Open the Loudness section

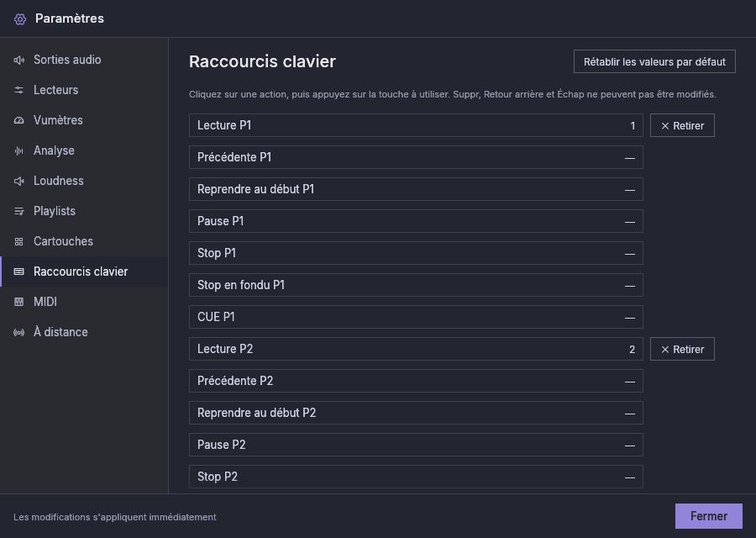pyautogui.click(x=84, y=181)
